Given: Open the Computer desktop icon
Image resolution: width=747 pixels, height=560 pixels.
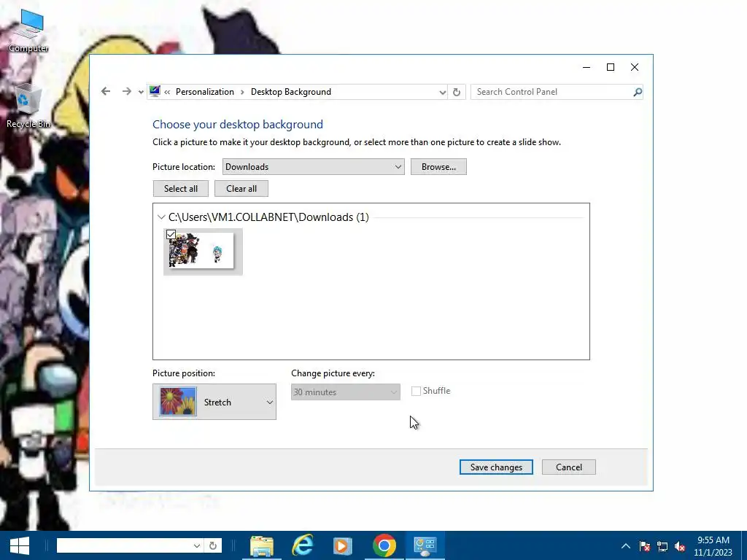Looking at the screenshot, I should (x=28, y=31).
